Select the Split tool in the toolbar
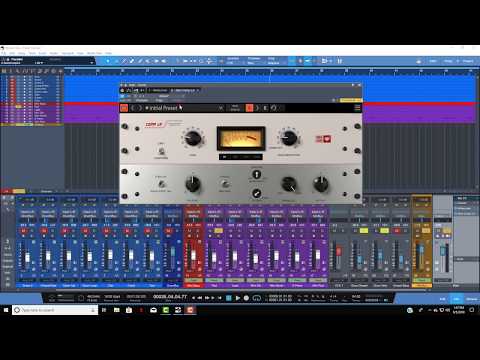The width and height of the screenshot is (480, 360). tap(124, 61)
